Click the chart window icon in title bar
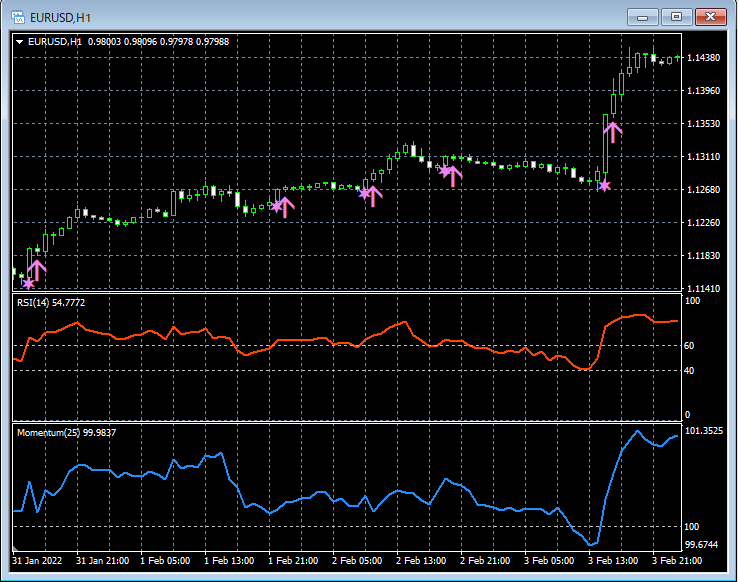The image size is (739, 582). click(17, 16)
